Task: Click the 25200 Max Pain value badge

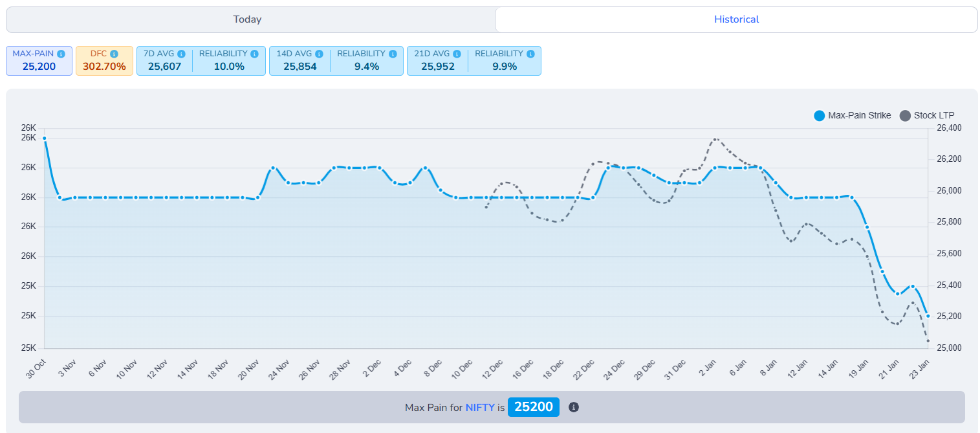Action: pos(534,407)
